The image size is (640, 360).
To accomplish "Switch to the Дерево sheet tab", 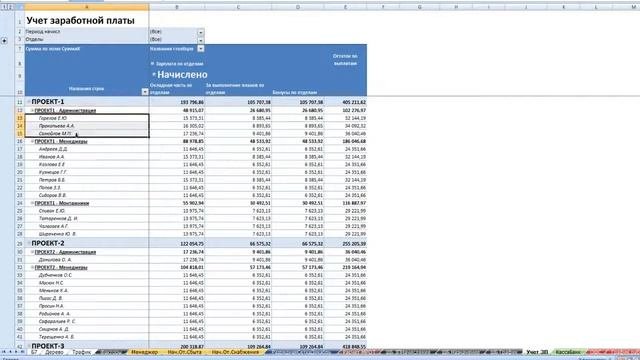I will (54, 352).
